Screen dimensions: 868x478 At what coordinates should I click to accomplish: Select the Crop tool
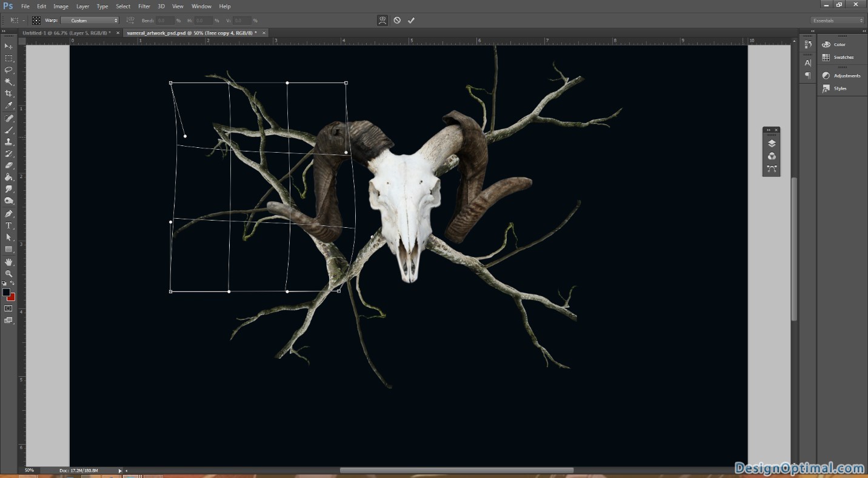tap(8, 93)
